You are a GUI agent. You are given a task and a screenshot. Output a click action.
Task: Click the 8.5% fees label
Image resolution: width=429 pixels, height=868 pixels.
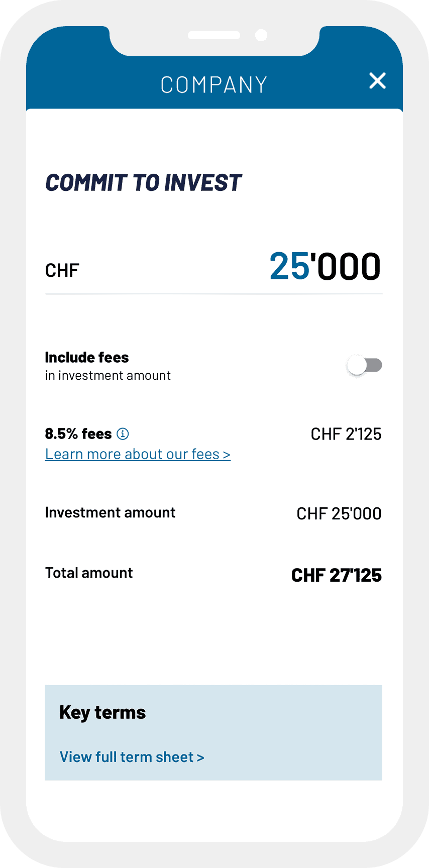(78, 433)
